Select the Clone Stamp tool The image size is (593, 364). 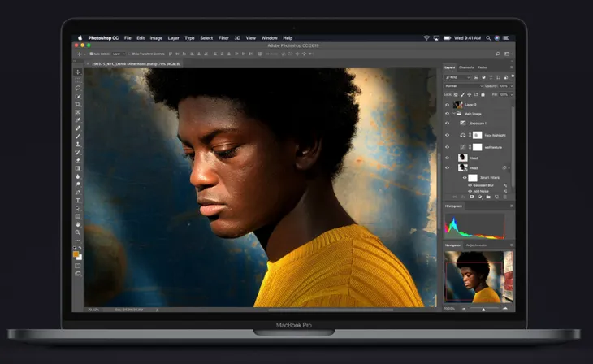point(78,144)
